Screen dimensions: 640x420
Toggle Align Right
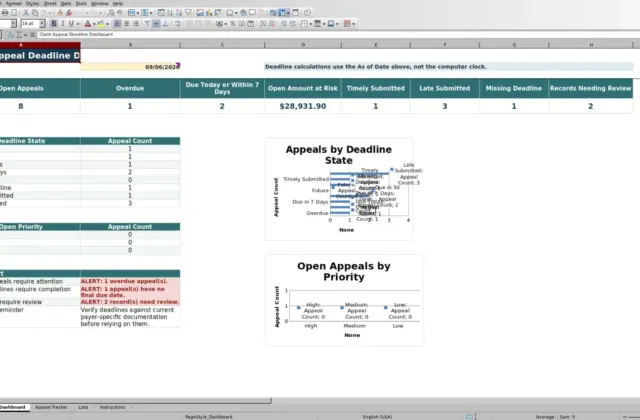point(136,24)
